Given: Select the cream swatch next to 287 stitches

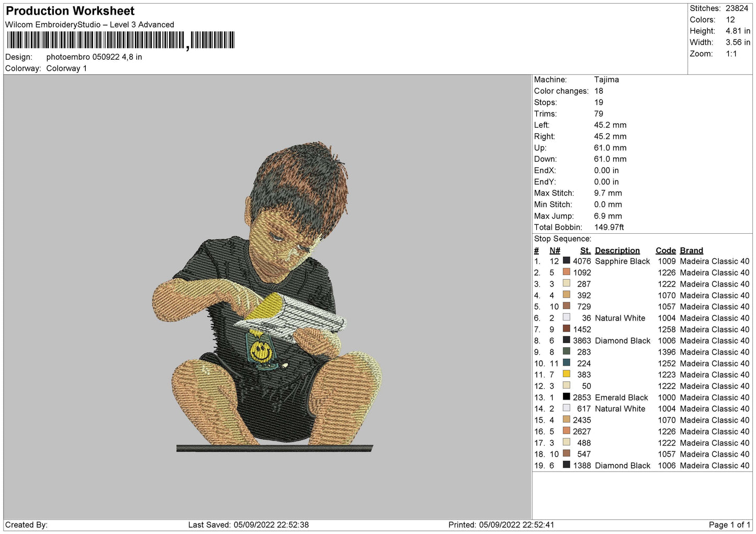Looking at the screenshot, I should (566, 283).
